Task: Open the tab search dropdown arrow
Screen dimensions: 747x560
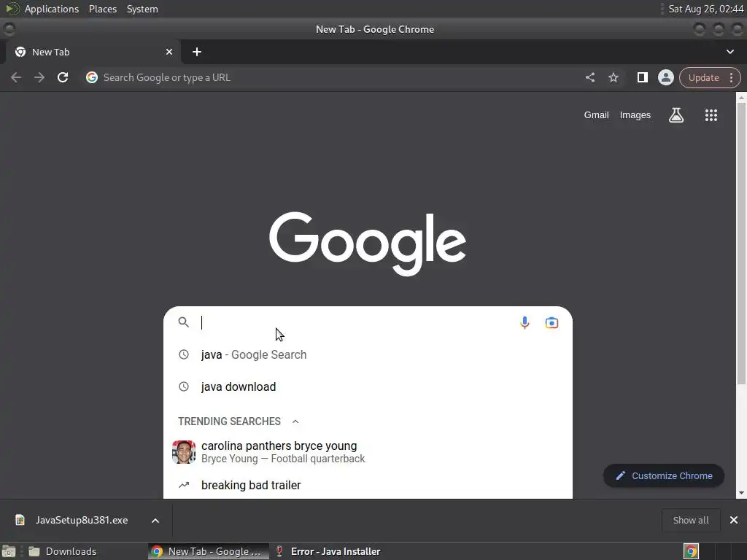Action: pos(729,52)
